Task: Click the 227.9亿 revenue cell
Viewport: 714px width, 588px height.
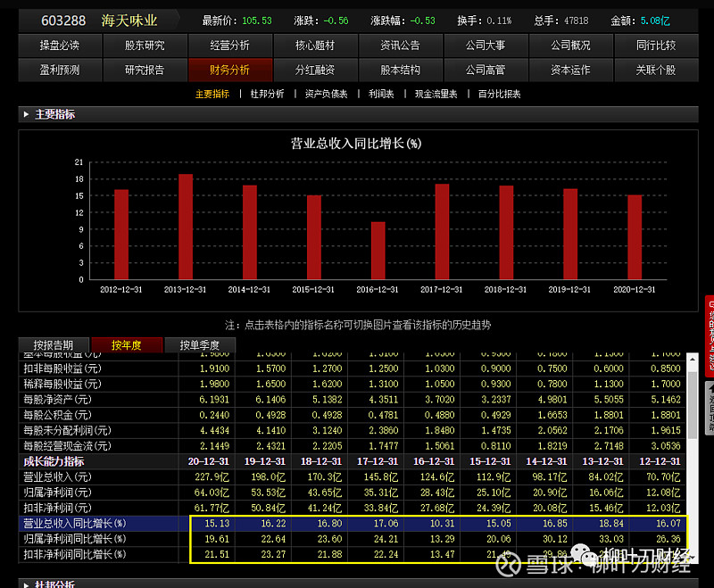Action: pyautogui.click(x=212, y=477)
